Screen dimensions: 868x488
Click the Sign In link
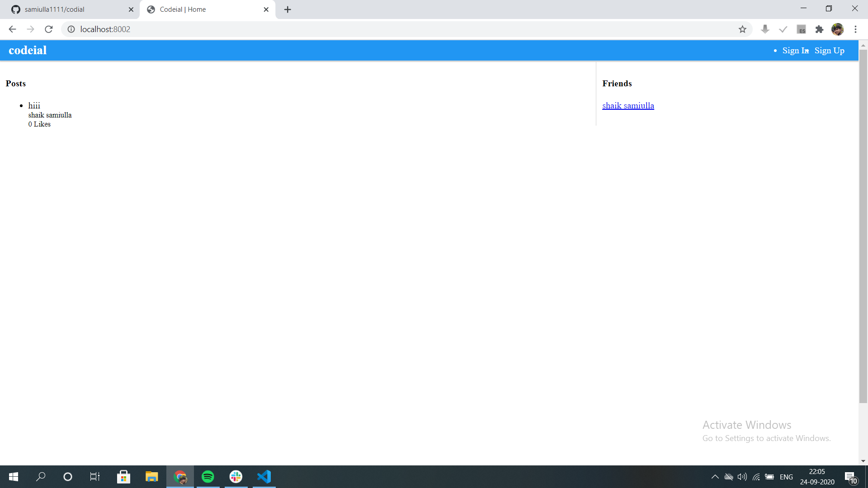[x=795, y=51]
